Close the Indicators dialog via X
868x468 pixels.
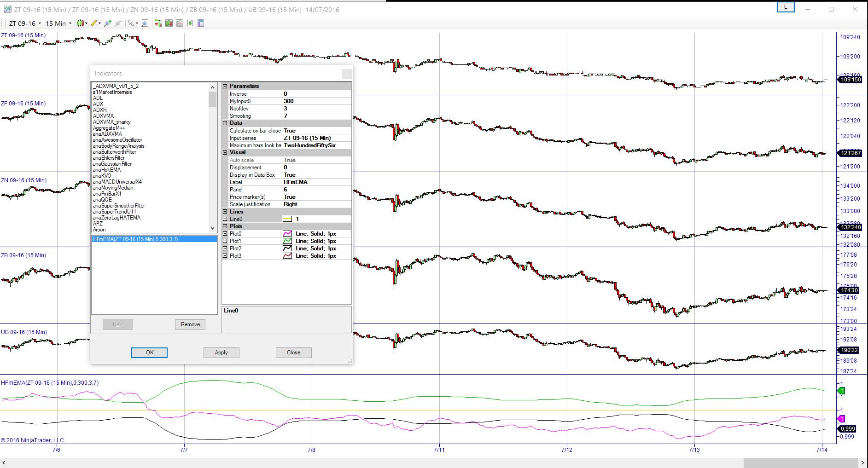click(x=347, y=74)
